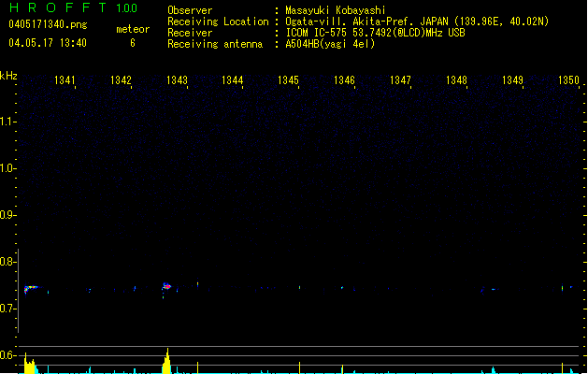Click the 1346 time axis label
Viewport: 588px width, 374px height.
click(x=344, y=80)
